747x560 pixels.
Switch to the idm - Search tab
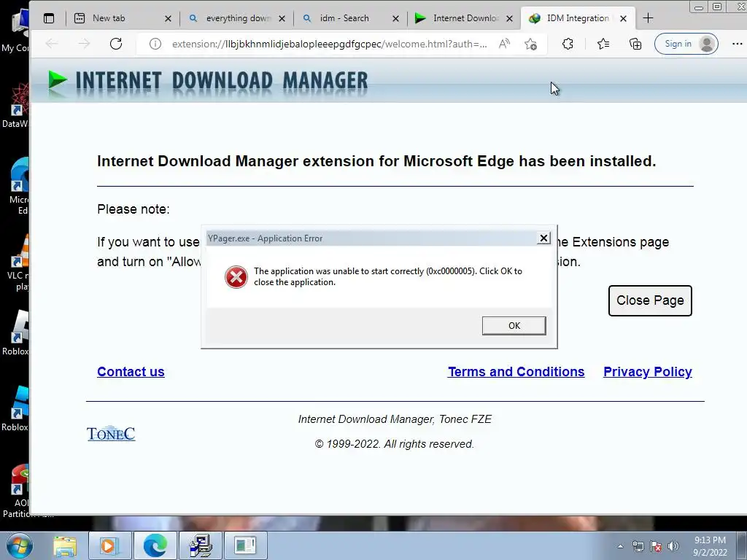(x=350, y=18)
